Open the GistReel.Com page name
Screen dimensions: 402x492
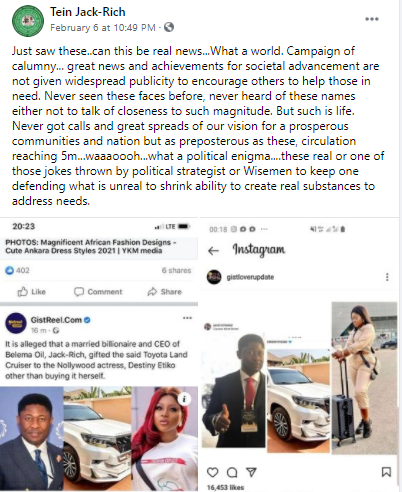click(56, 320)
